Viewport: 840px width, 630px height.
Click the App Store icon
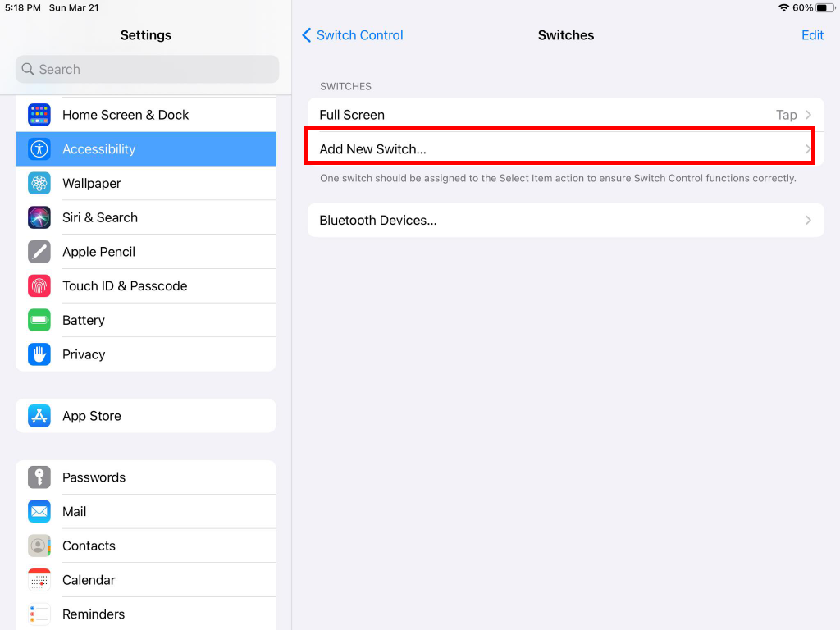pyautogui.click(x=39, y=415)
